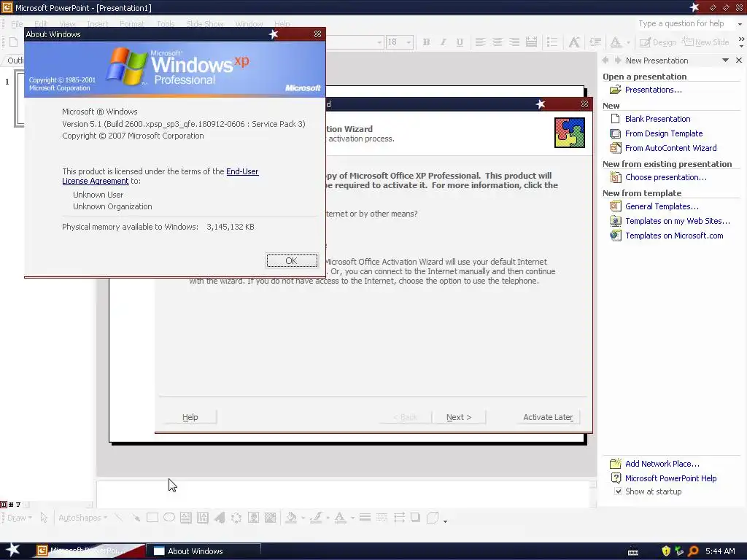Uncheck the Show at startup checkbox
Viewport: 747px width, 560px height.
tap(618, 491)
